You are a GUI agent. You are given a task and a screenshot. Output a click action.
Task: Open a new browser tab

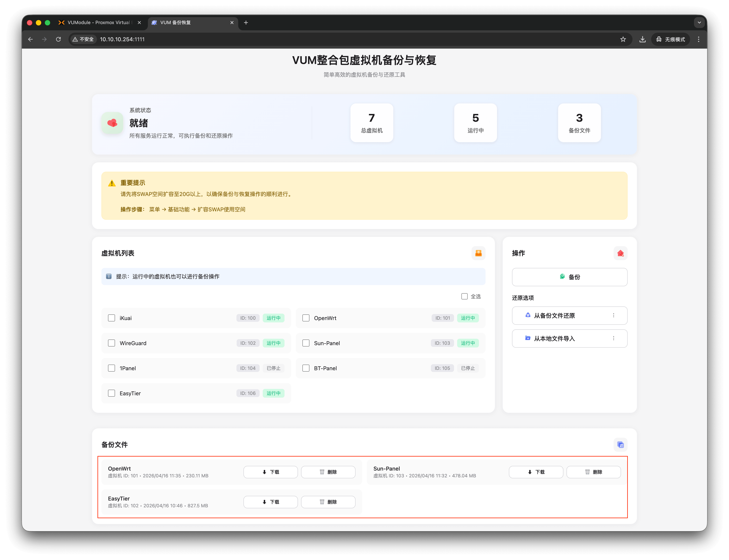pyautogui.click(x=246, y=23)
